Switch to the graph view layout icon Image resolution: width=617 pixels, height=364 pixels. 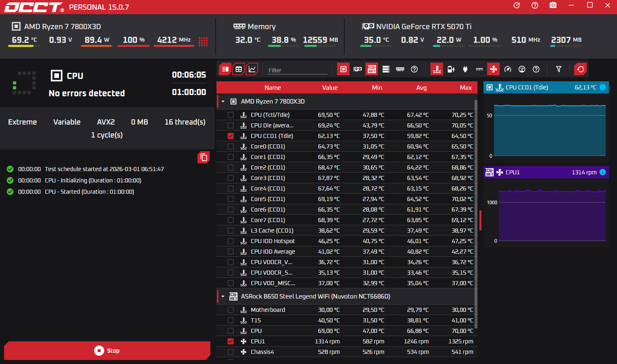coord(252,69)
